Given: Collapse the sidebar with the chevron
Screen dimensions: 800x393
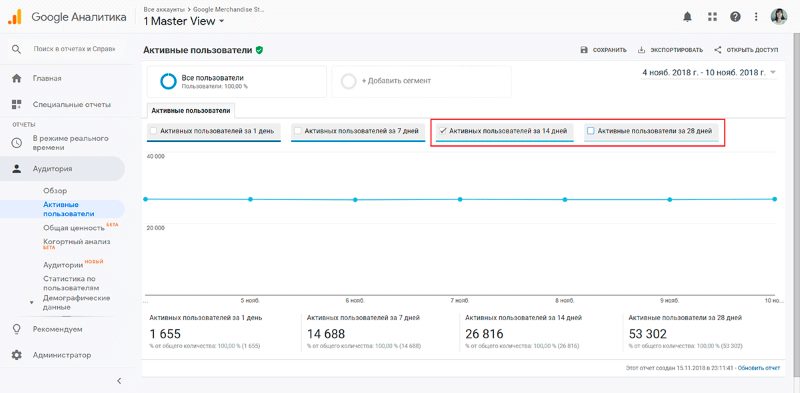Looking at the screenshot, I should pos(119,381).
